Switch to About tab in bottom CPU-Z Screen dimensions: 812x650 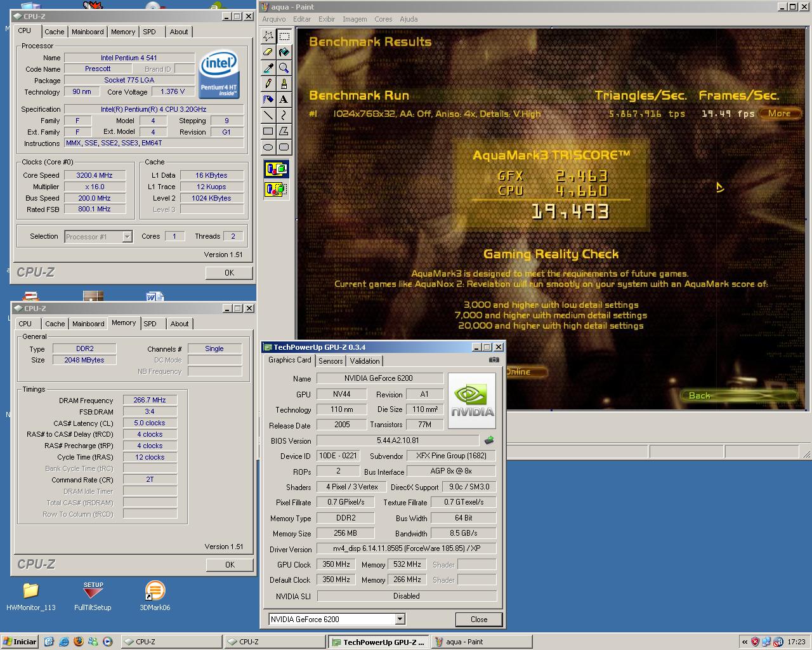tap(180, 324)
